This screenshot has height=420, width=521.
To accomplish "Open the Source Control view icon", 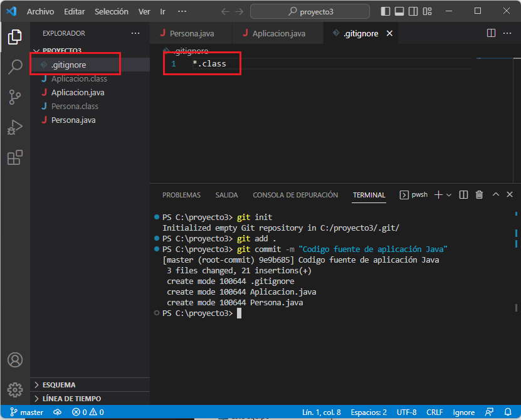I will (x=14, y=97).
